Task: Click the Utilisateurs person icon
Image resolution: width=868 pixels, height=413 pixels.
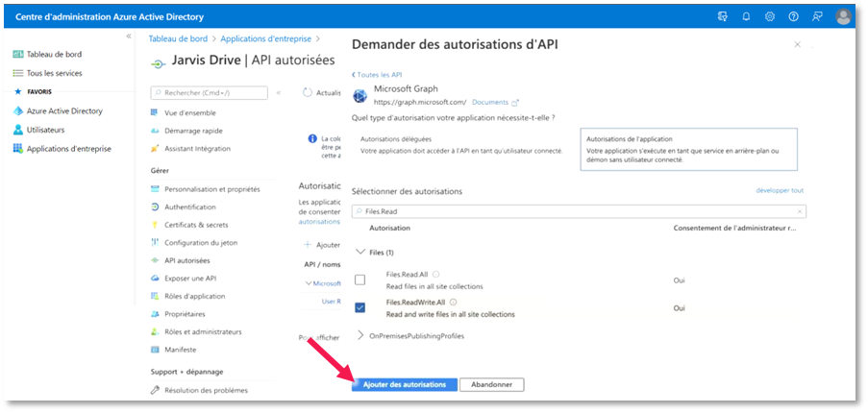Action: (17, 130)
